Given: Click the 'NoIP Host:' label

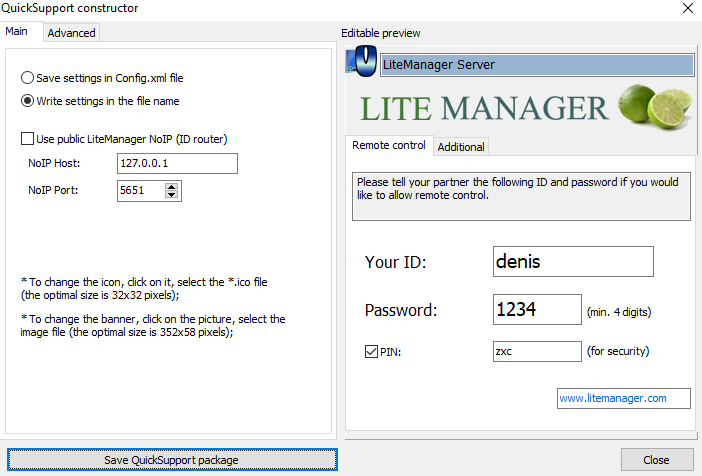Looking at the screenshot, I should pos(54,163).
